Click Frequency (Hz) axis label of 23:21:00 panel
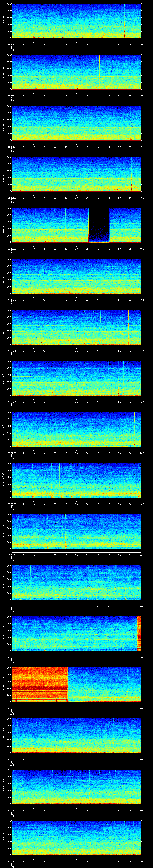Viewport: 153px width, 868px height. point(3,378)
